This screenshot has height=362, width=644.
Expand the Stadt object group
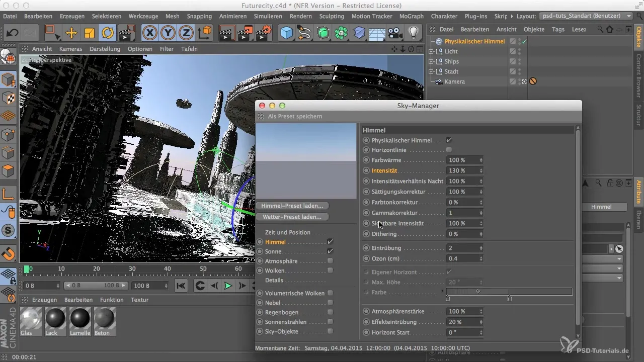tap(431, 71)
